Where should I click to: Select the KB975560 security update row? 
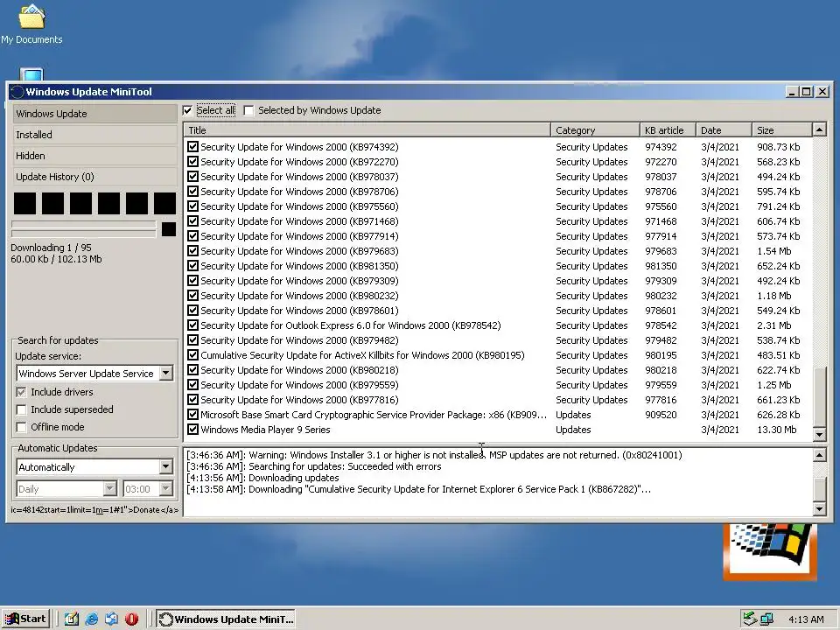(x=498, y=206)
